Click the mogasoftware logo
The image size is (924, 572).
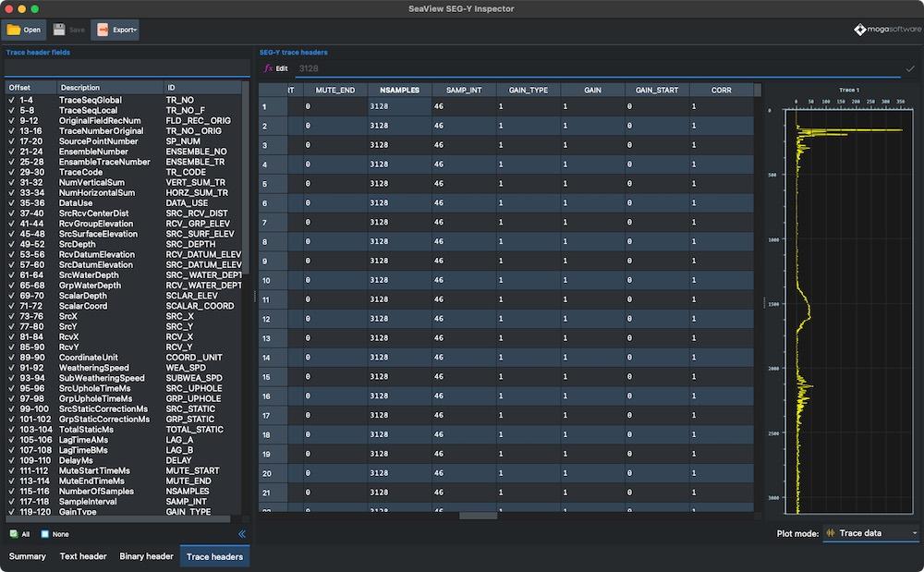tap(887, 29)
